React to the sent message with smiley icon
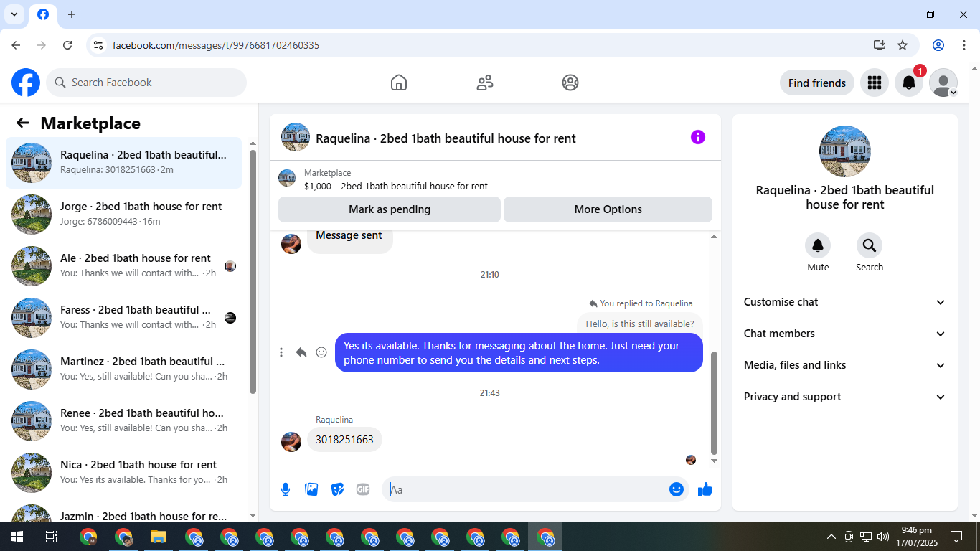The image size is (980, 551). 321,352
